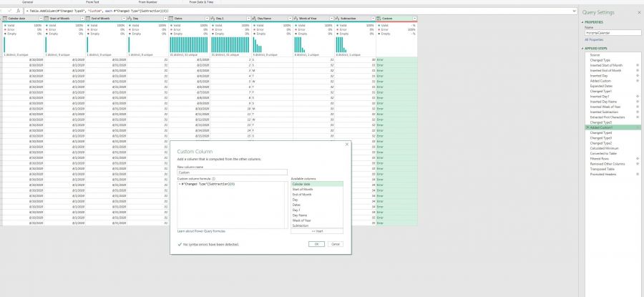The image size is (644, 297).
Task: Open settings gear for Removed Other Columns step
Action: coord(638,164)
